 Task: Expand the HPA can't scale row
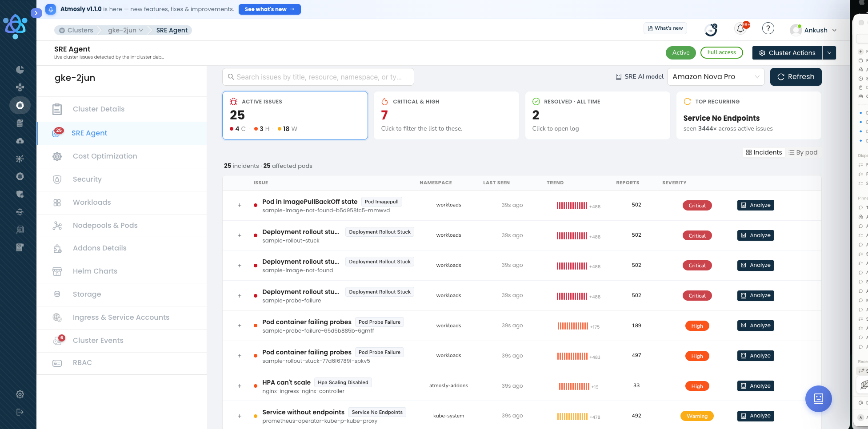(240, 386)
